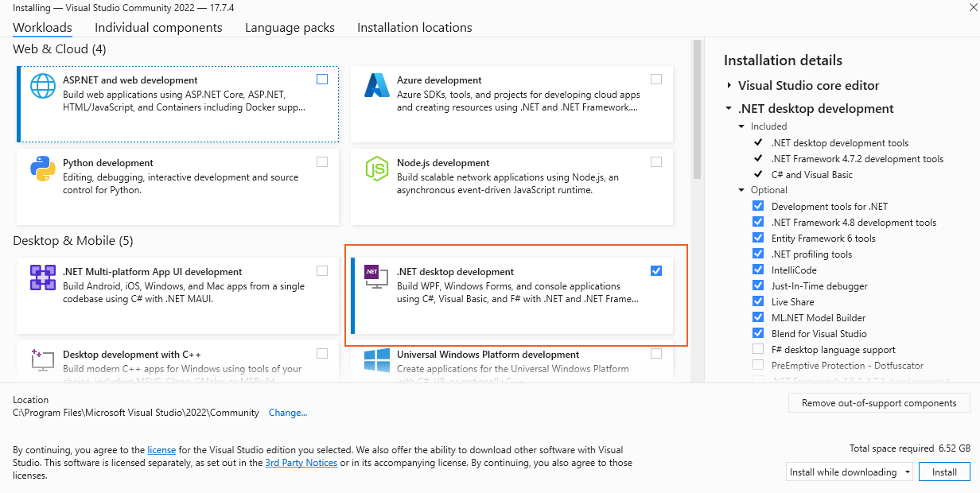This screenshot has height=493, width=980.
Task: Click Remove out-of-support components button
Action: [x=879, y=403]
